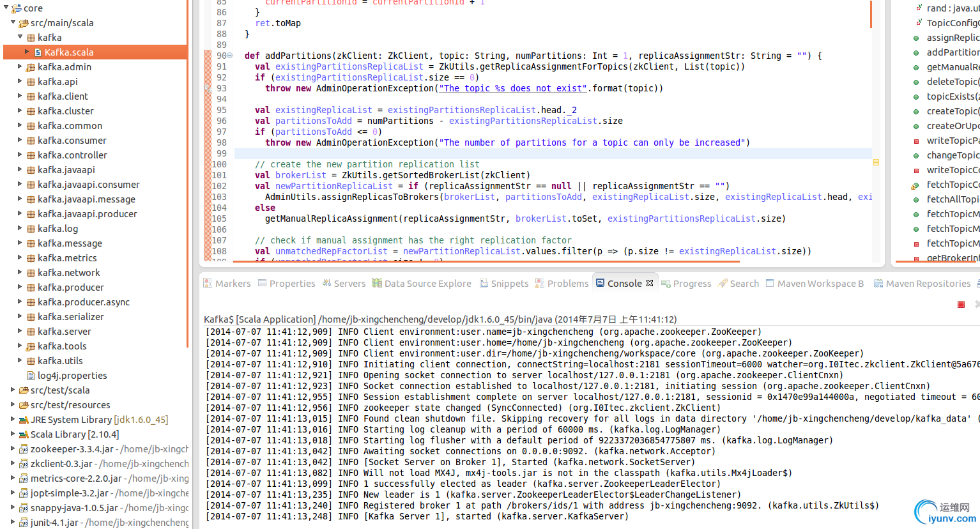Click the kafka.log package icon
Screen dimensions: 980x529
click(x=31, y=229)
